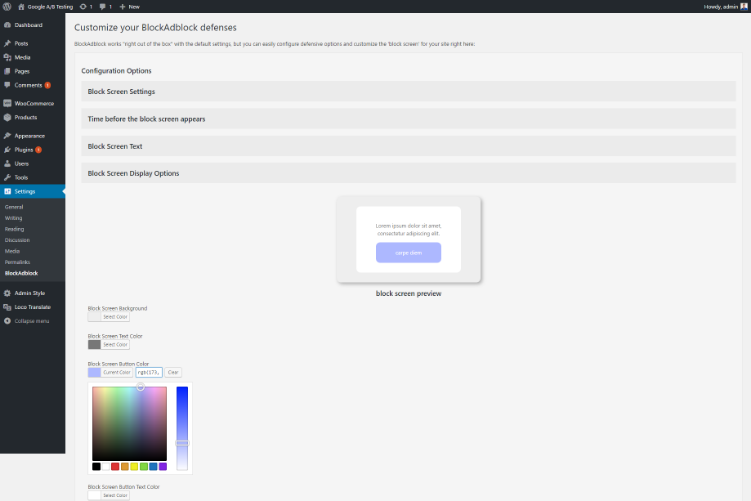Click the "block screen preview" caption text
This screenshot has width=751, height=501.
(409, 294)
